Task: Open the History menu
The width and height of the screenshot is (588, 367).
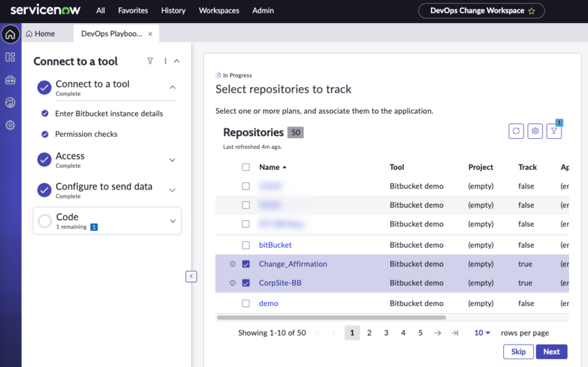Action: [173, 11]
